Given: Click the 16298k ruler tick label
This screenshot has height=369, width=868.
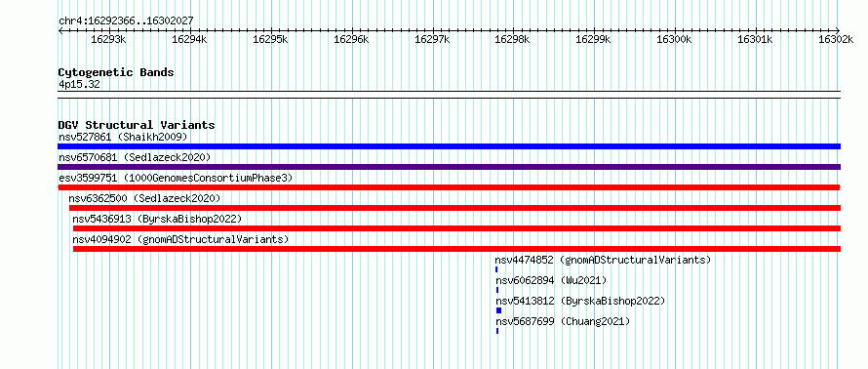Looking at the screenshot, I should (x=513, y=40).
